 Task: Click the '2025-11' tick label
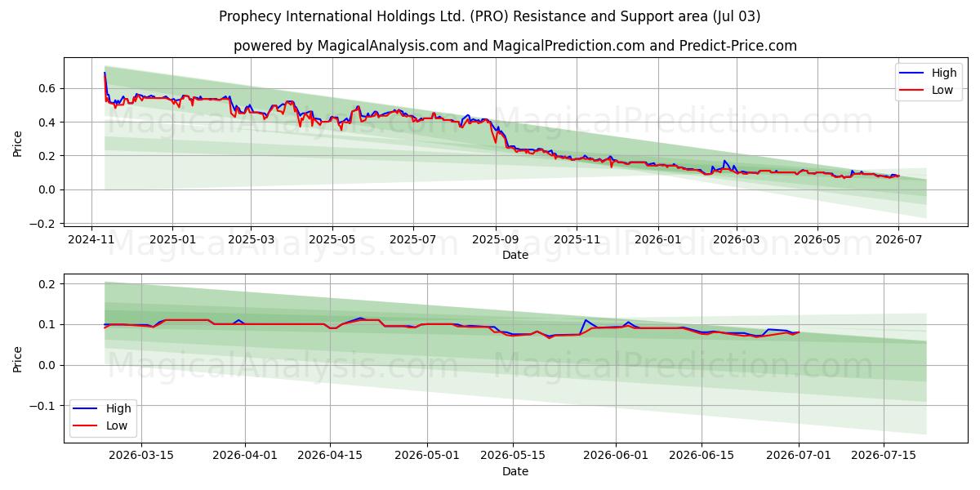click(577, 239)
